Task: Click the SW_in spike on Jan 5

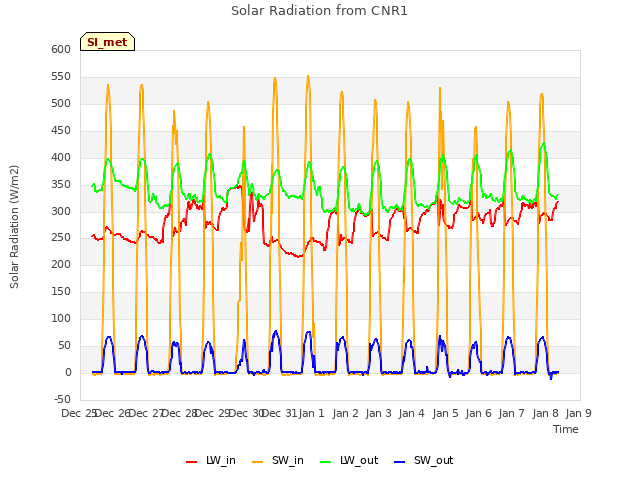Action: [440, 88]
